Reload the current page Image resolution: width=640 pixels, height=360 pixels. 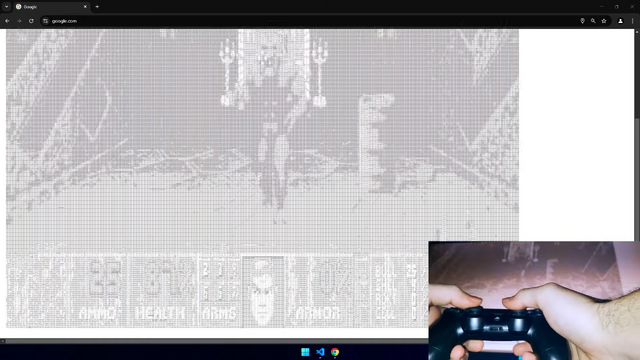(x=31, y=21)
